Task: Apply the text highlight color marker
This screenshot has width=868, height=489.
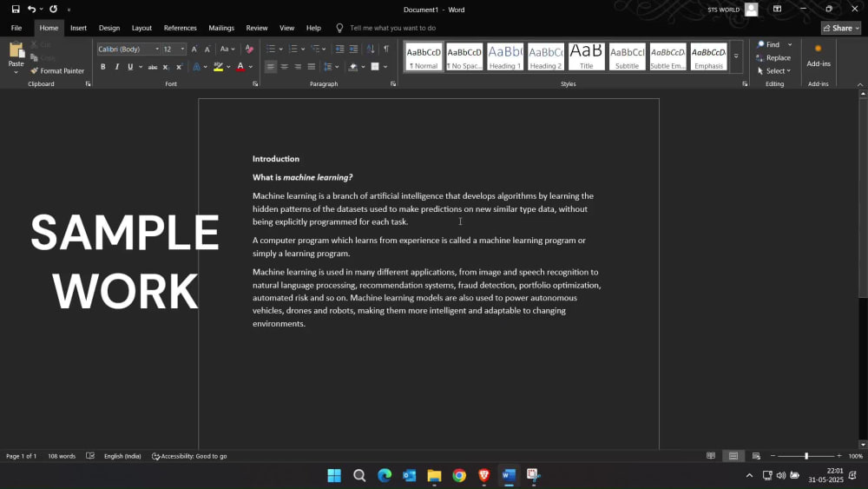Action: point(218,67)
